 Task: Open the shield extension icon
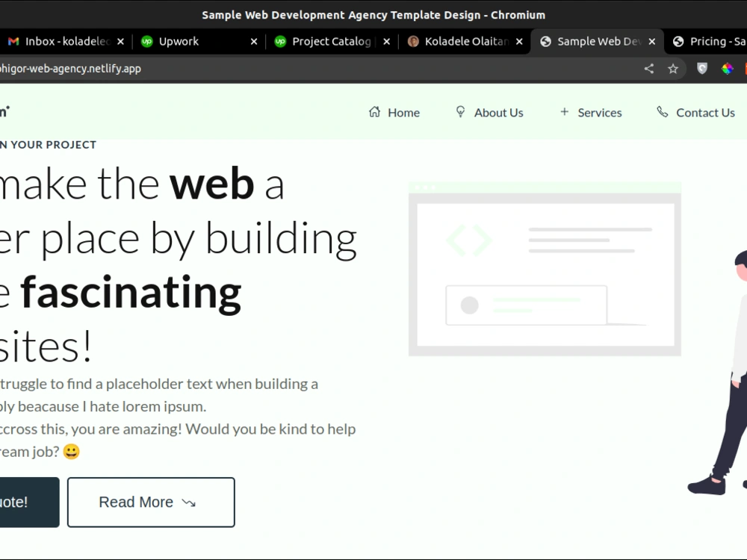tap(701, 69)
